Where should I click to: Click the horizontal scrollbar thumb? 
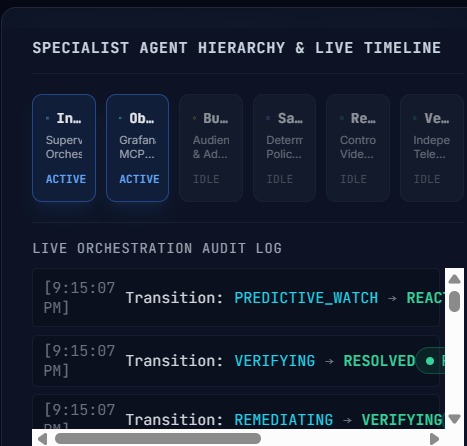click(158, 438)
